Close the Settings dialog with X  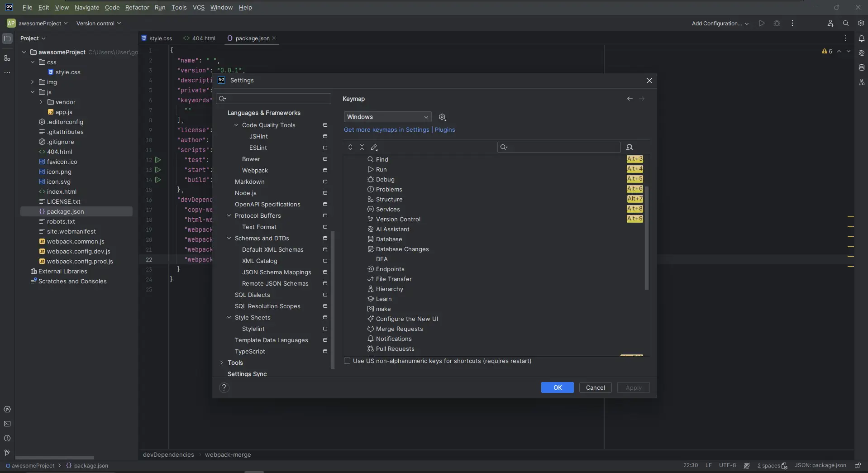[649, 81]
